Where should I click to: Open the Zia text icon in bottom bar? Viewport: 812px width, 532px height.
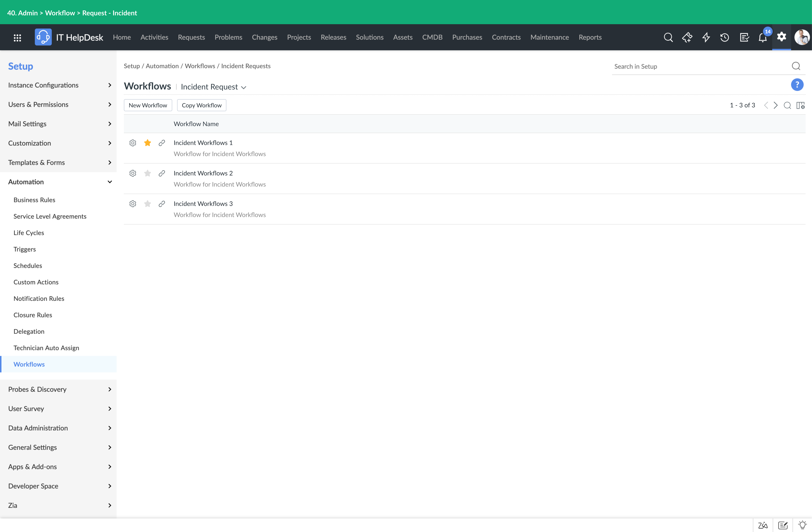coord(763,525)
